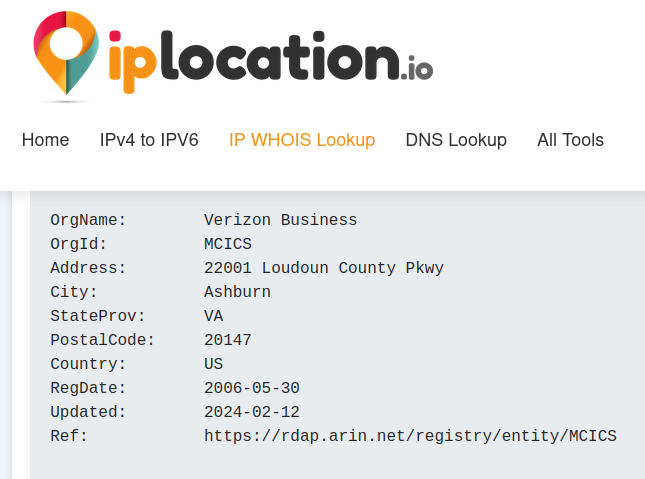Select the Updated date 2024-02-12
The height and width of the screenshot is (479, 645).
pos(252,412)
